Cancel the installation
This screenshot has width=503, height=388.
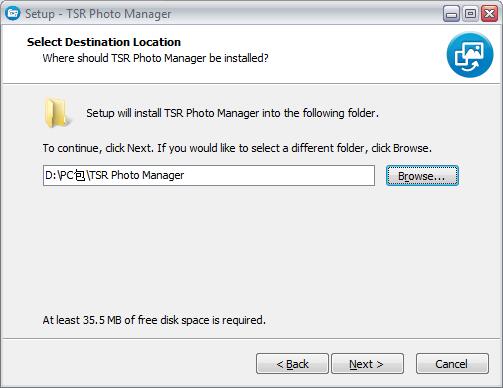tap(452, 364)
